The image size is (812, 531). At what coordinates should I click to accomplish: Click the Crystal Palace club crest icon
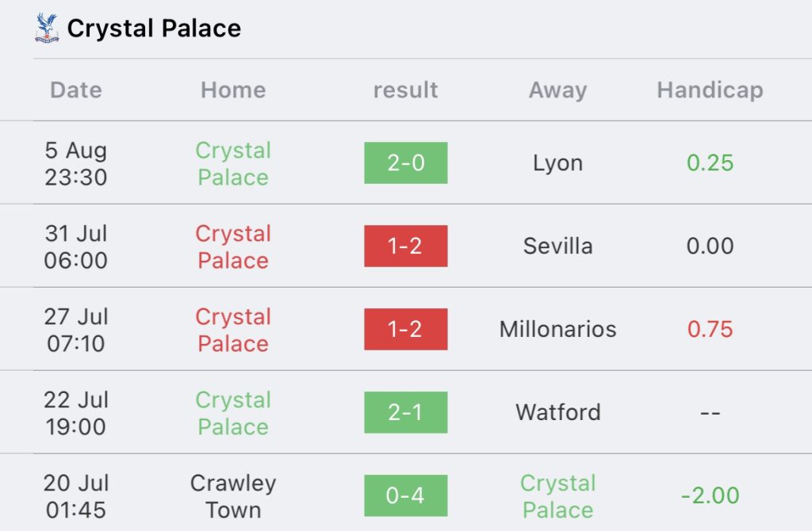tap(47, 28)
